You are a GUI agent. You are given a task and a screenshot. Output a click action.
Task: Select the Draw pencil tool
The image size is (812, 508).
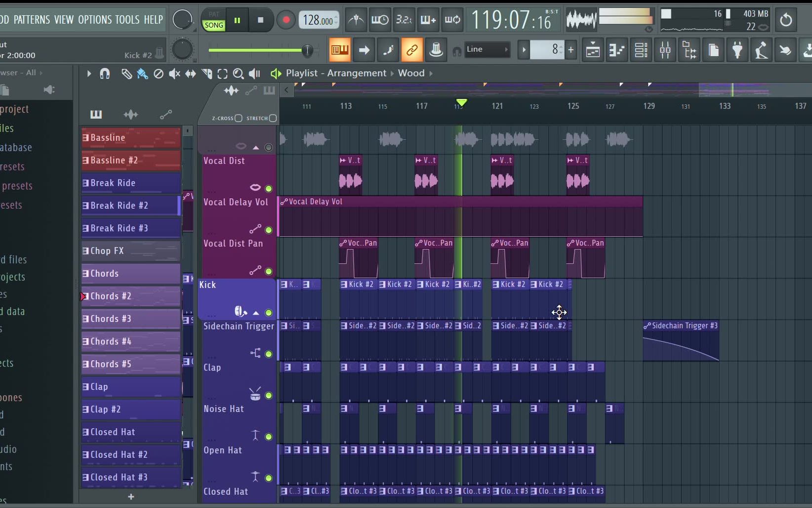pos(126,74)
